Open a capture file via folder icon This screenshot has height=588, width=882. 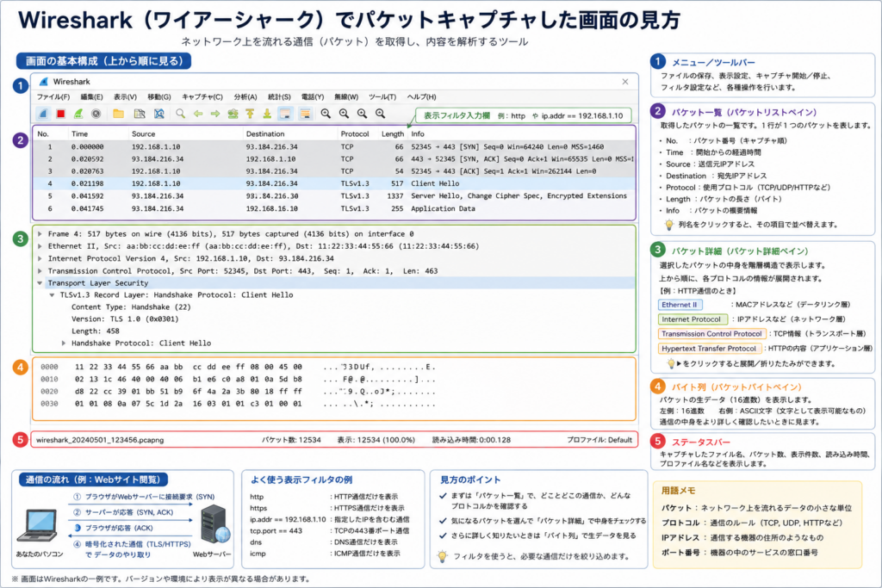click(x=118, y=114)
